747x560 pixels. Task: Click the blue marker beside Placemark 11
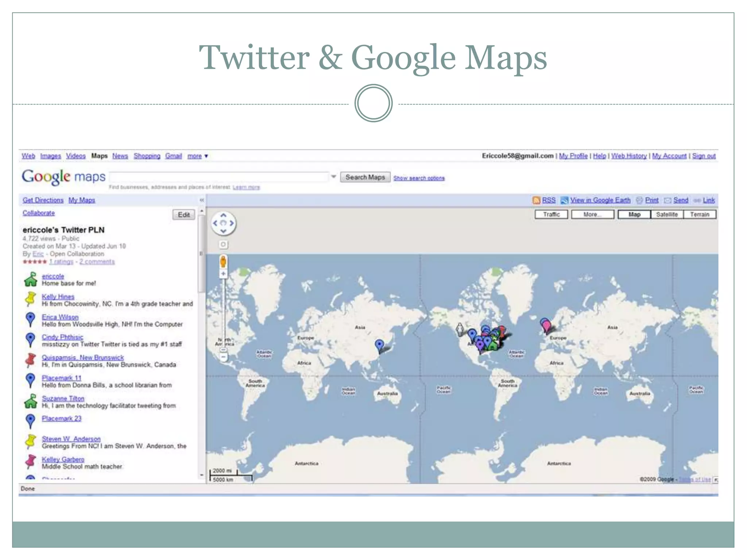tap(31, 381)
